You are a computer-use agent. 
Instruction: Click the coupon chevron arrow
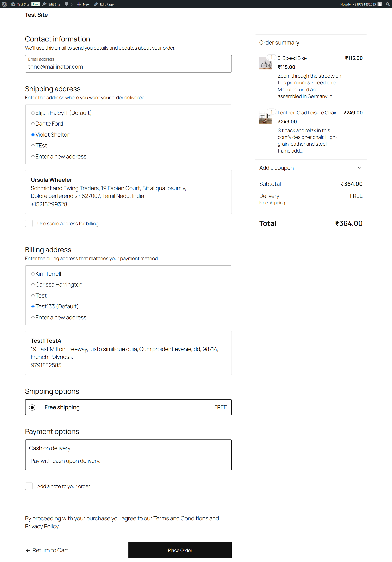point(360,168)
